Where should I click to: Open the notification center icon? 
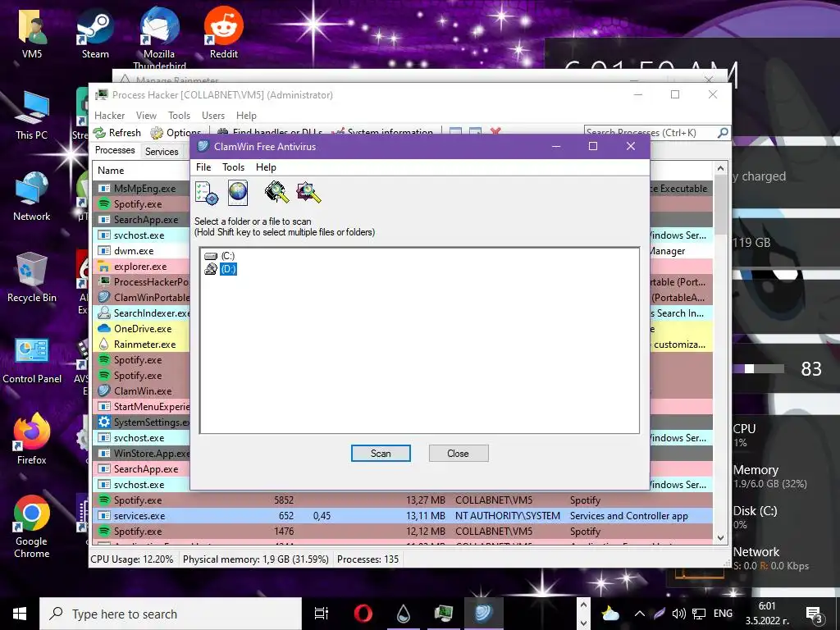pos(815,615)
